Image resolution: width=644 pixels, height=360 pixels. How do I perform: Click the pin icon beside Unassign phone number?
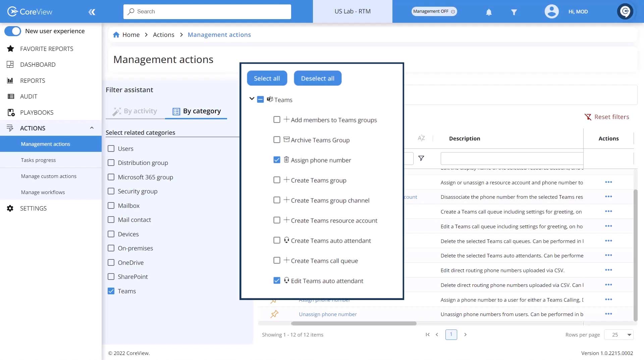pos(274,314)
